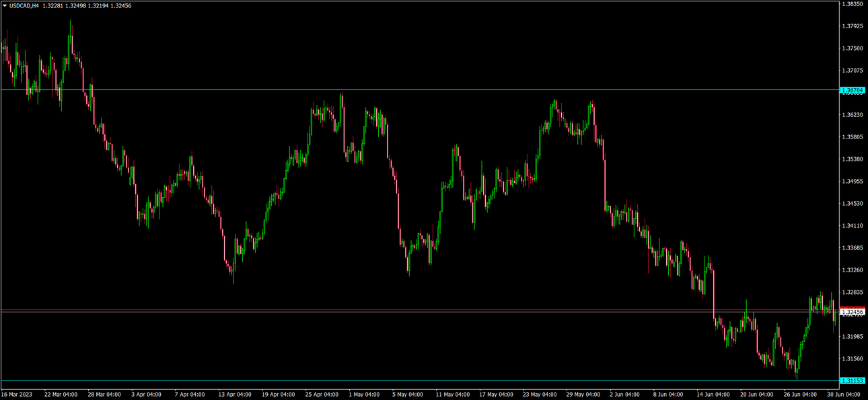
Task: Click the 2 Jun 04:00 time label
Action: tap(624, 395)
